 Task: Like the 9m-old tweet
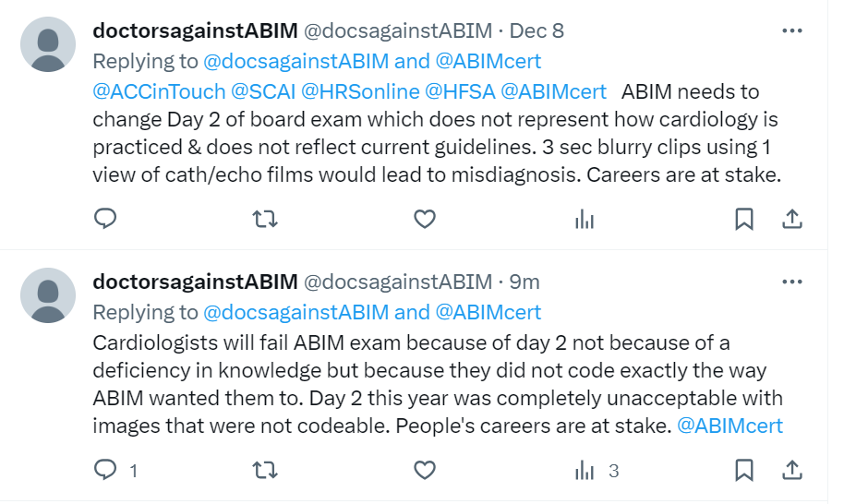coord(424,471)
